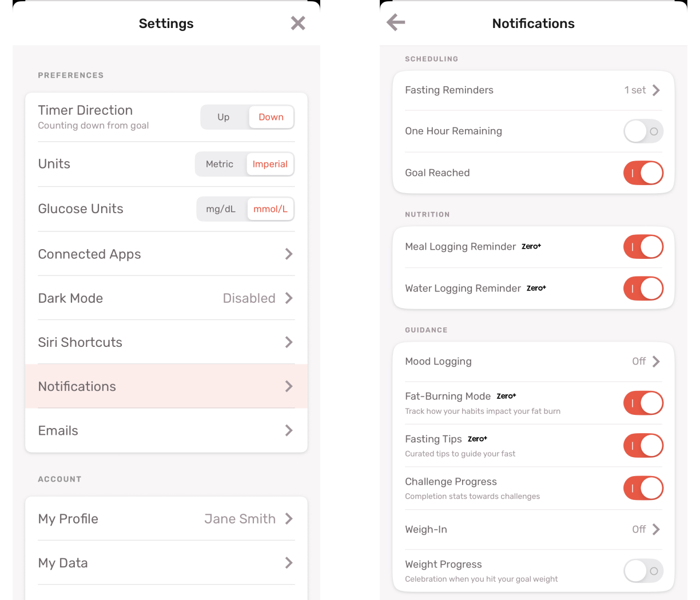Tap the Zero+ badge beside Water Logging Reminder

point(536,288)
